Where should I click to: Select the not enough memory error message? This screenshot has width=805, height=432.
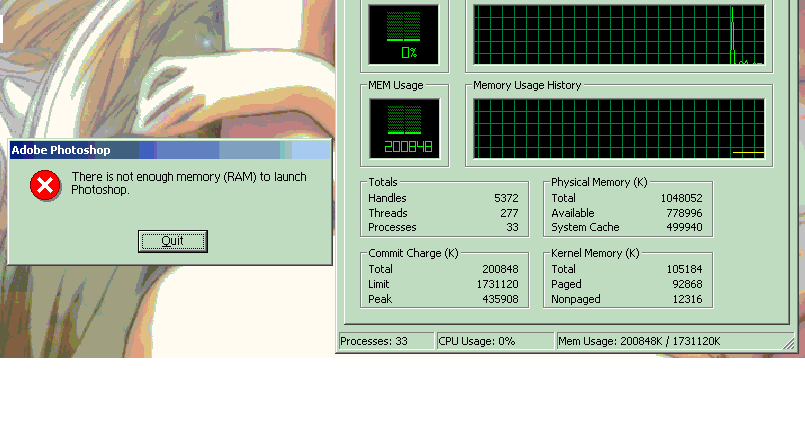(x=189, y=183)
